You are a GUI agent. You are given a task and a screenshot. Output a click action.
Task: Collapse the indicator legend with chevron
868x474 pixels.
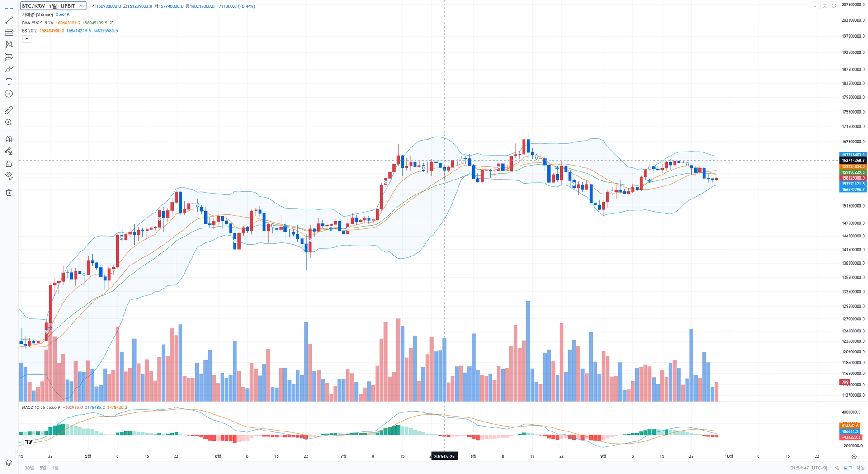[27, 39]
